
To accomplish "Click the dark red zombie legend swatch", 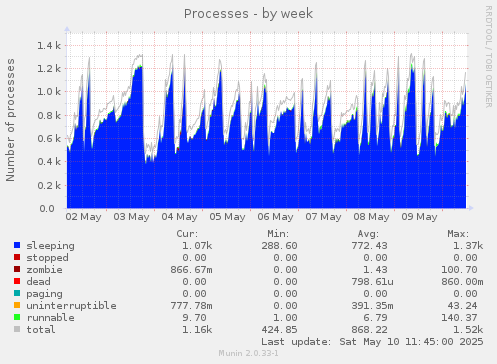I will point(17,269).
